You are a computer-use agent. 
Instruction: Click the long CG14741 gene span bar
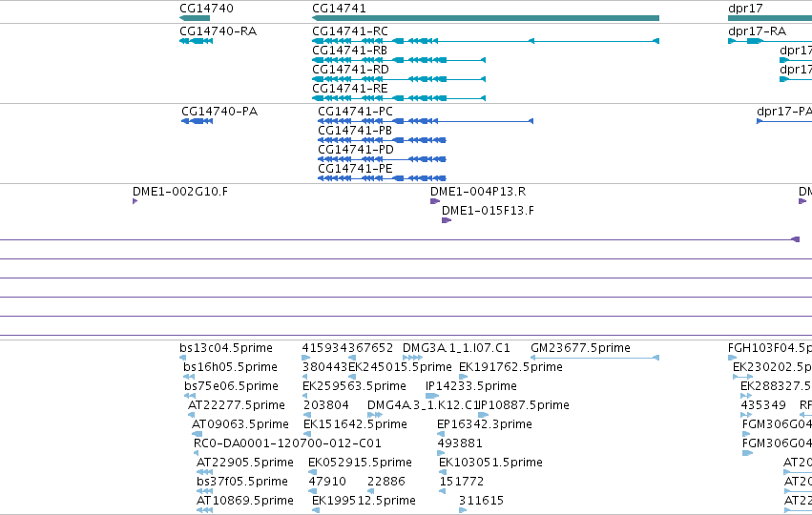tap(486, 18)
